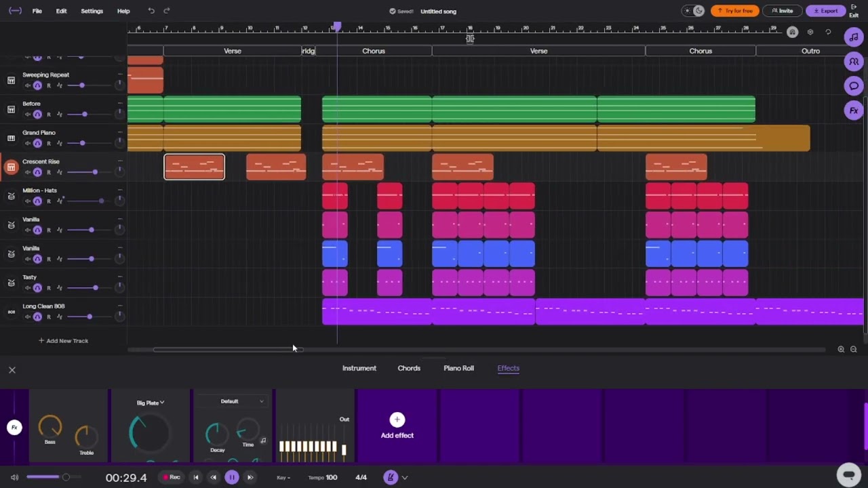Viewport: 868px width, 488px height.
Task: Open more options for Long Clean 808
Action: (120, 306)
